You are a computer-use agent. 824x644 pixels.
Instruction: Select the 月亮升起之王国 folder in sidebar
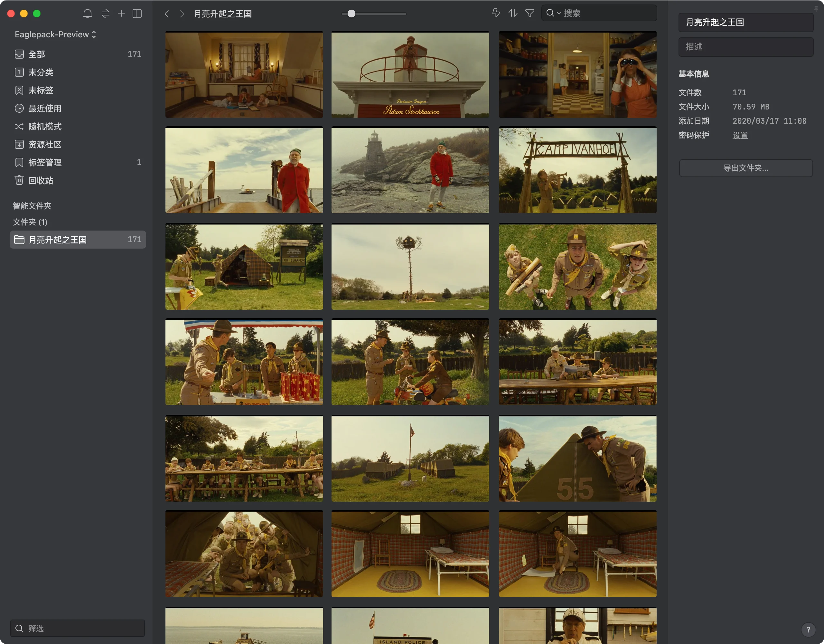[x=78, y=239]
